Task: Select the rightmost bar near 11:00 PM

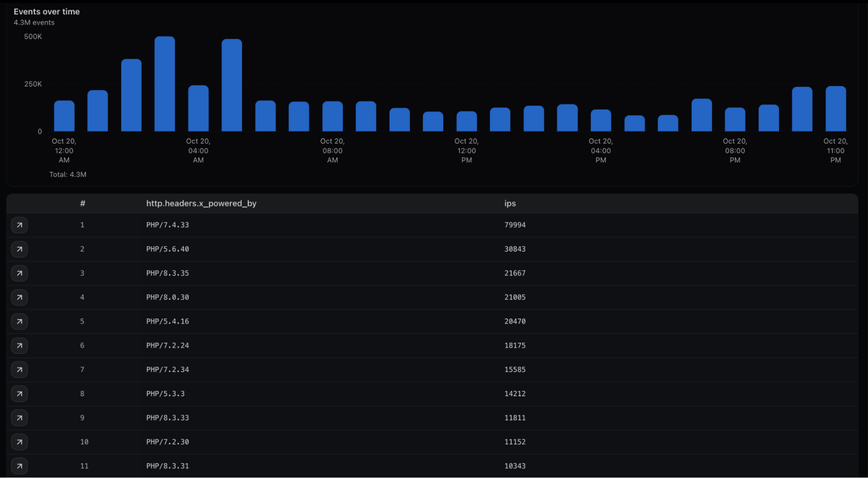Action: (835, 109)
